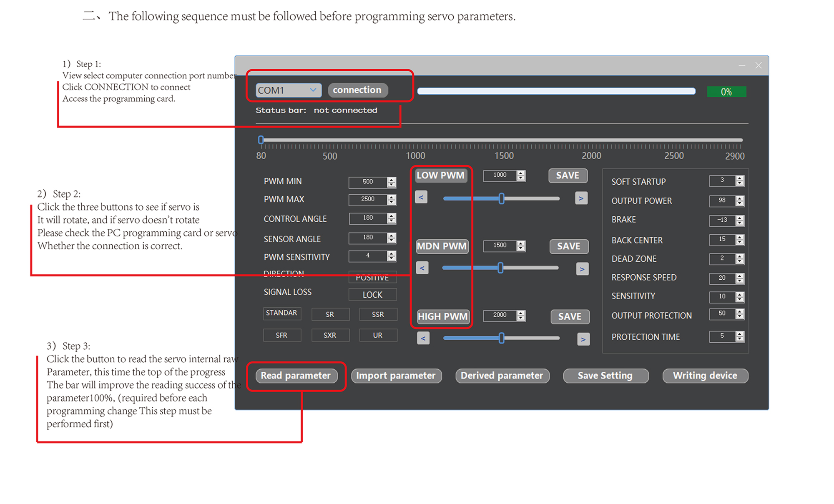Click the MDN PWM button

442,246
